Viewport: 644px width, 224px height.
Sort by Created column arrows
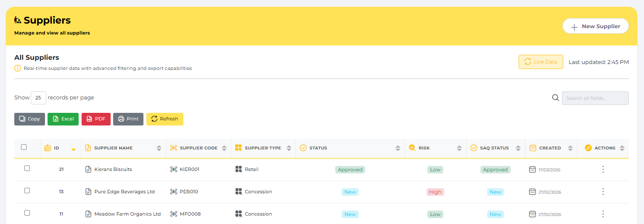[x=570, y=148]
